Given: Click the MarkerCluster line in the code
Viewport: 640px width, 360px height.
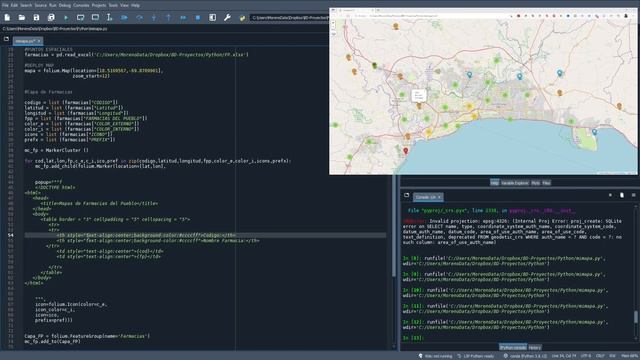Looking at the screenshot, I should point(56,150).
